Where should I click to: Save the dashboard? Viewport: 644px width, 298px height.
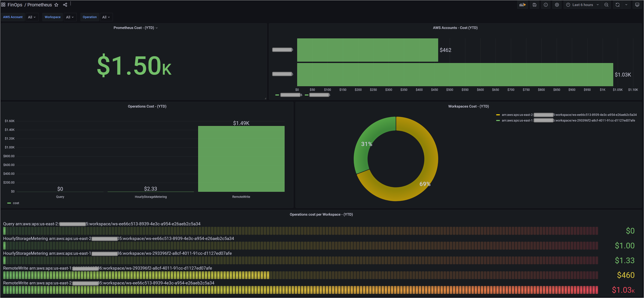point(534,5)
